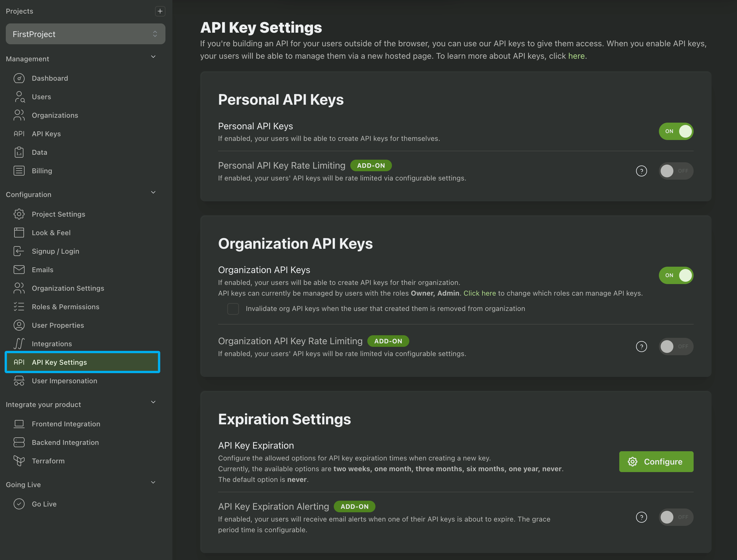Click the add project plus icon
The height and width of the screenshot is (560, 737).
[160, 11]
